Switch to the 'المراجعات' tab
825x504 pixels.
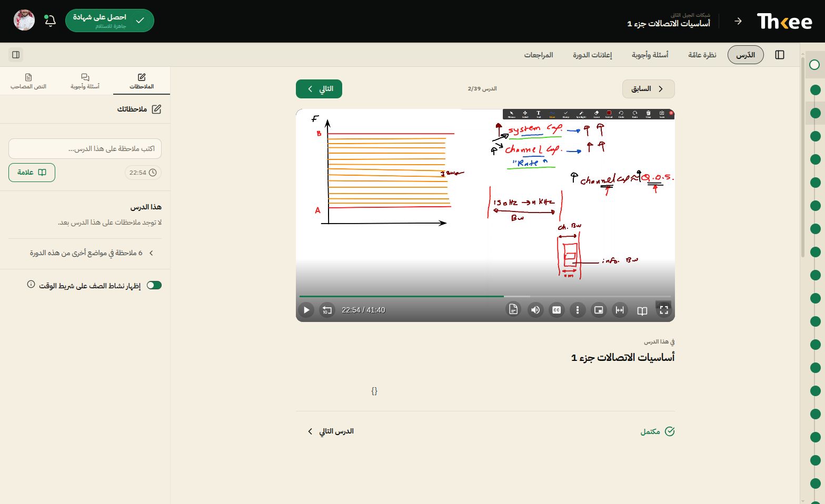point(538,55)
